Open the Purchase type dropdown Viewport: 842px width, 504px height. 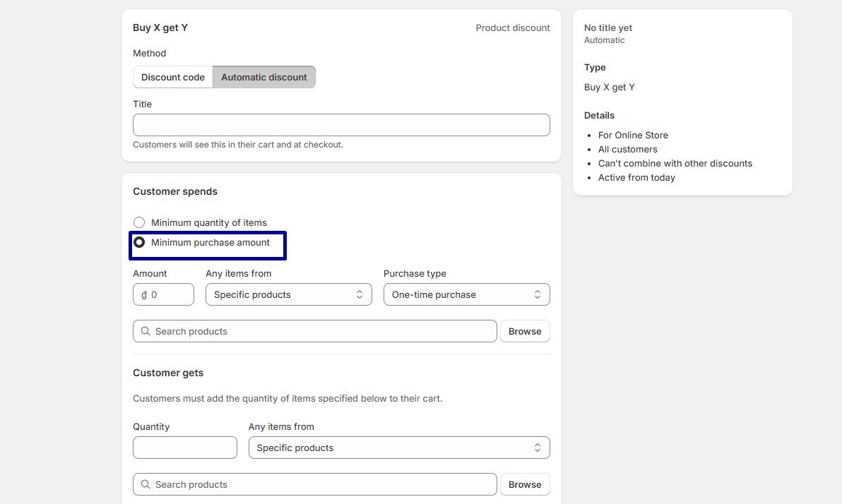point(467,294)
